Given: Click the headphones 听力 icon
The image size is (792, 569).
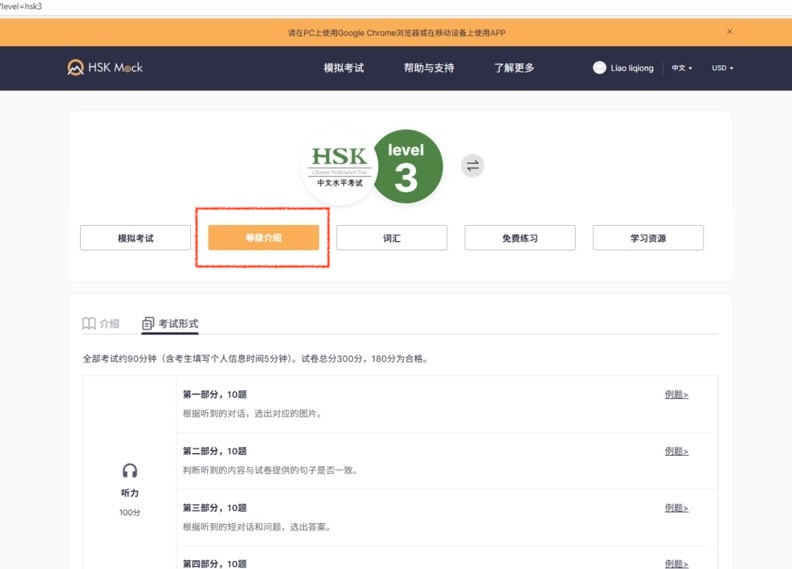Looking at the screenshot, I should [x=130, y=471].
